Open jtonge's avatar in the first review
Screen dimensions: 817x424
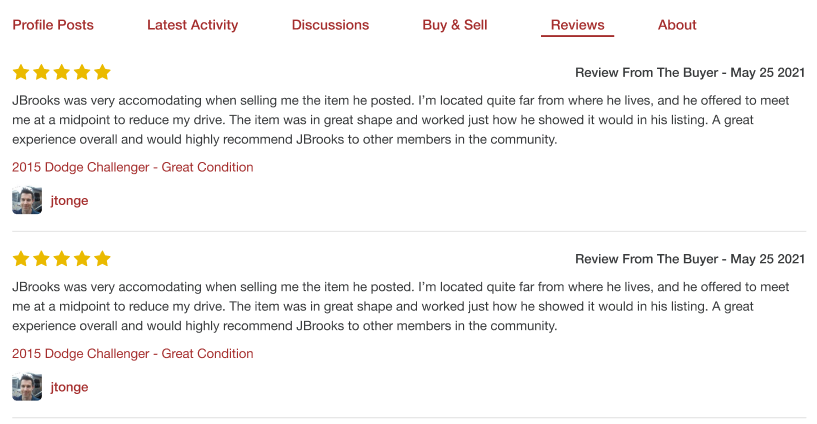(x=27, y=201)
